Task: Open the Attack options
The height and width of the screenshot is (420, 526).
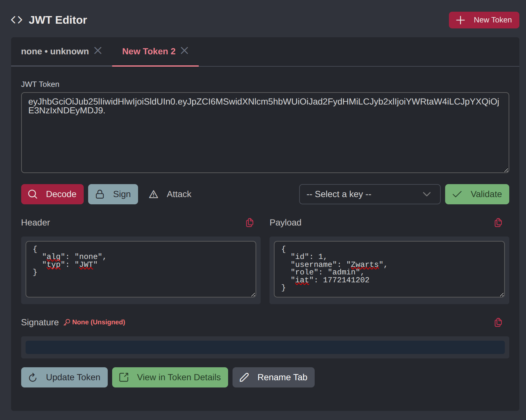Action: pyautogui.click(x=171, y=194)
